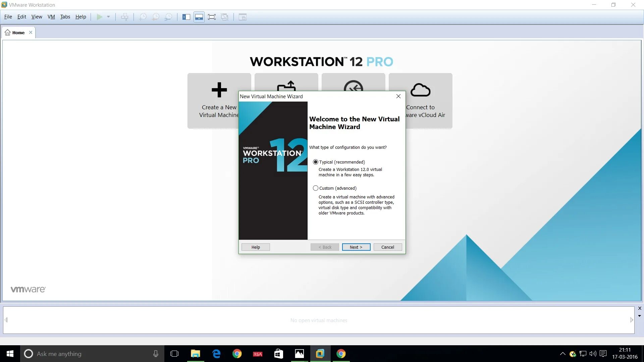Click the Next button in wizard
The image size is (644, 362).
tap(356, 247)
